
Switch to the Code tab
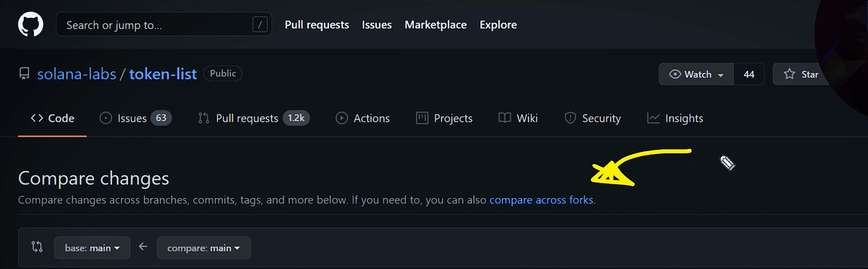[x=52, y=118]
